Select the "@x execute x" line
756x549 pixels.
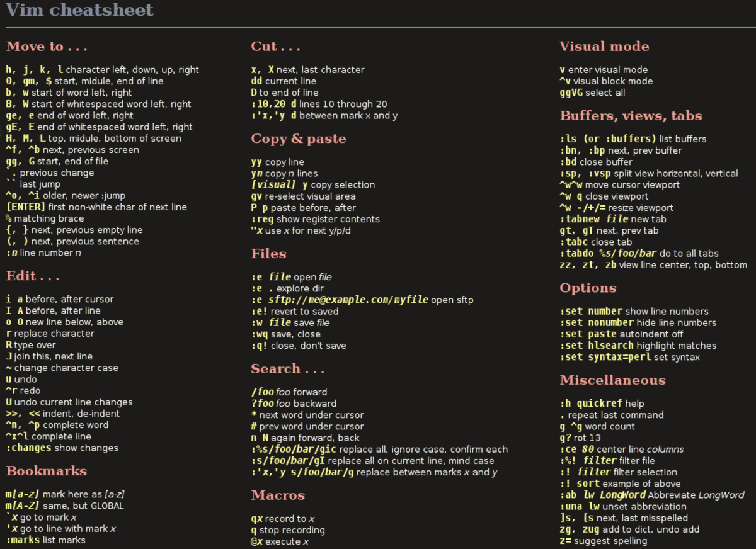coord(280,541)
